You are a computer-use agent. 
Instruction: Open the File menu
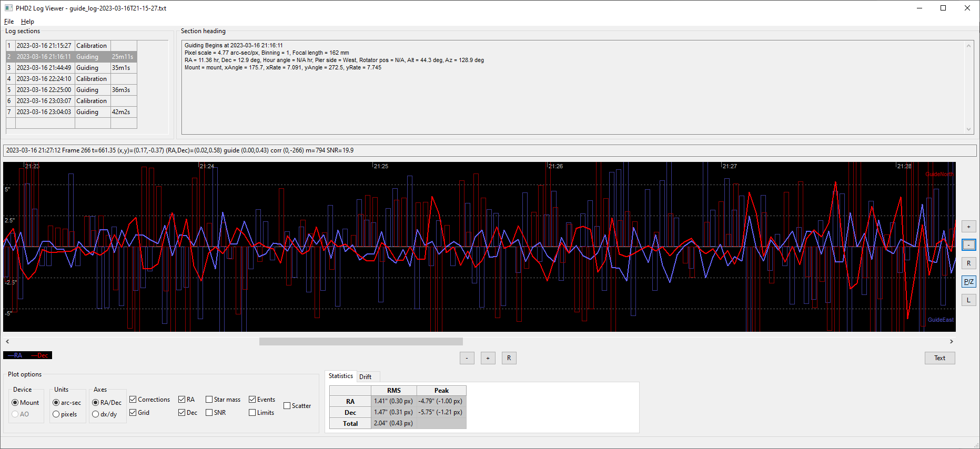(9, 22)
